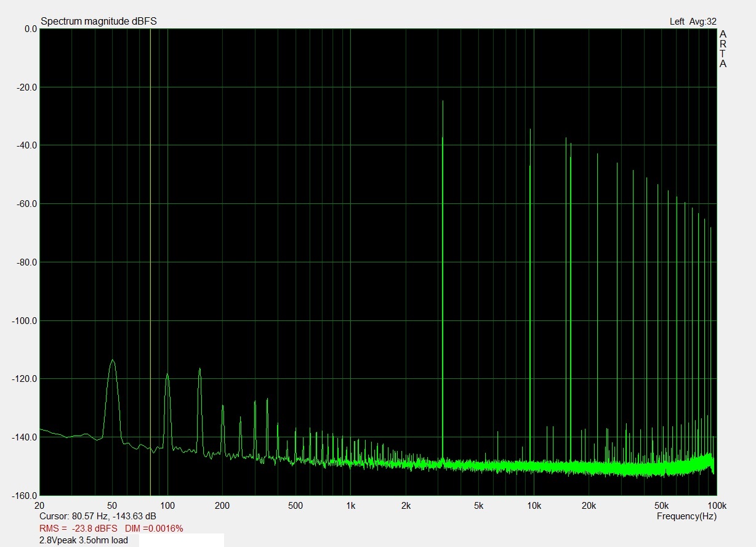Click the 'RMS = -23.8 dBFS' readout

click(78, 529)
